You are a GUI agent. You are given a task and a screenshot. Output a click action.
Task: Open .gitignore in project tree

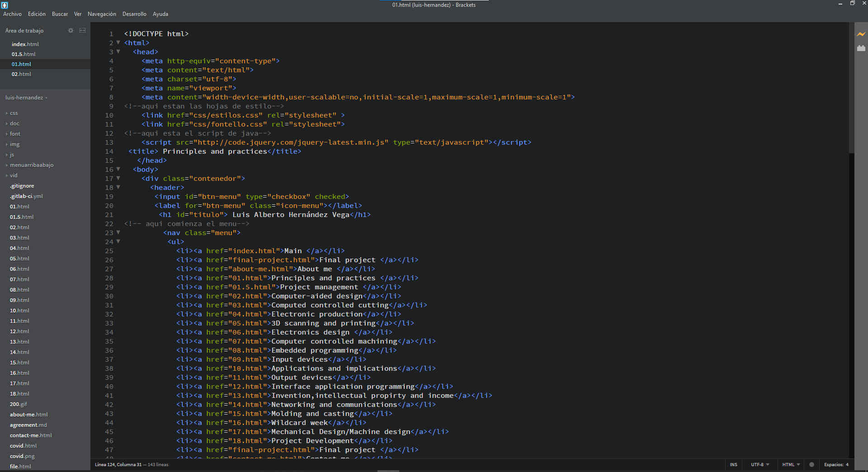click(22, 186)
